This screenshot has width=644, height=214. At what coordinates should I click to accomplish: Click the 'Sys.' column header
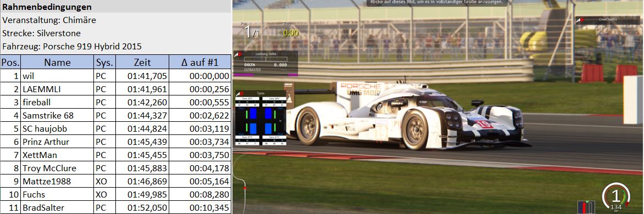coord(105,63)
